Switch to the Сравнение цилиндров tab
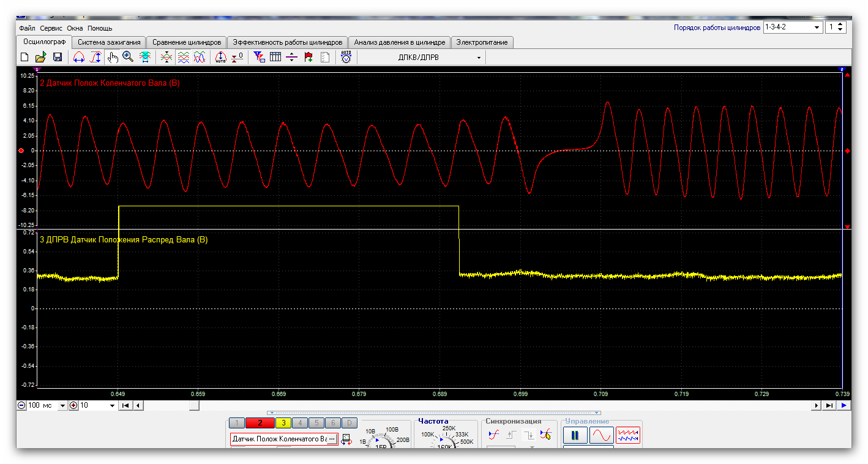The width and height of the screenshot is (868, 464). (187, 42)
